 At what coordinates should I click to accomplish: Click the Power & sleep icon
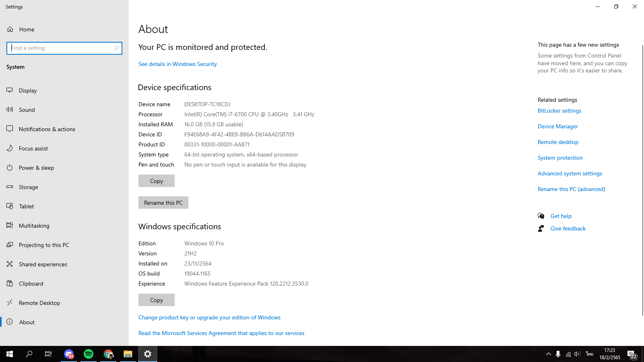click(10, 167)
